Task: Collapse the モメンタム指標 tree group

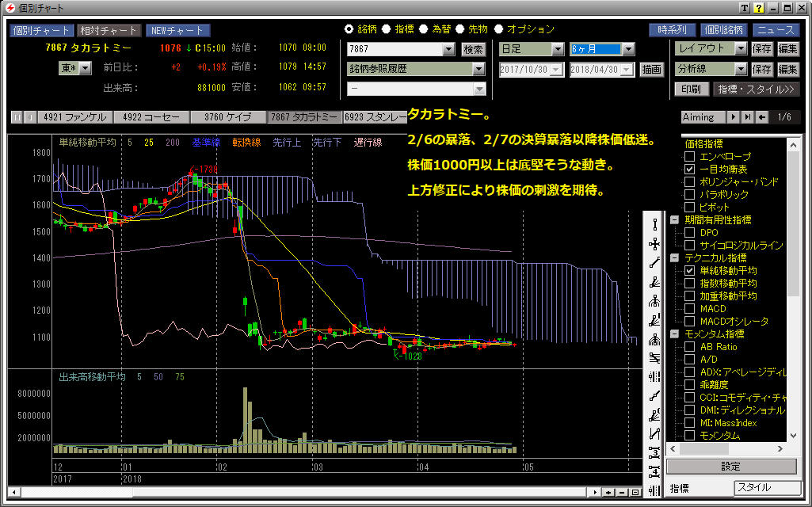Action: (674, 334)
